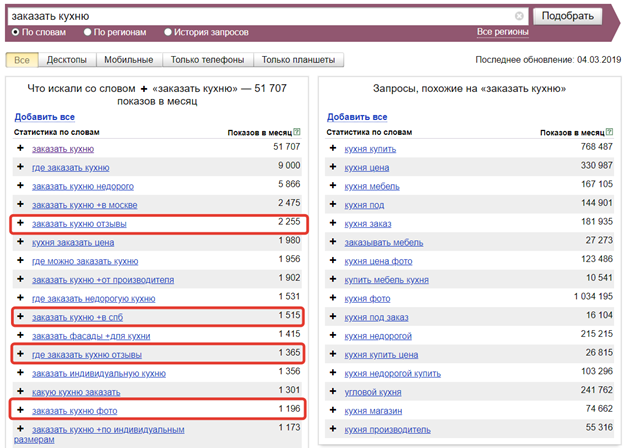Open 'какую кухню заказать' query link
Image resolution: width=624 pixels, height=448 pixels.
click(x=76, y=392)
